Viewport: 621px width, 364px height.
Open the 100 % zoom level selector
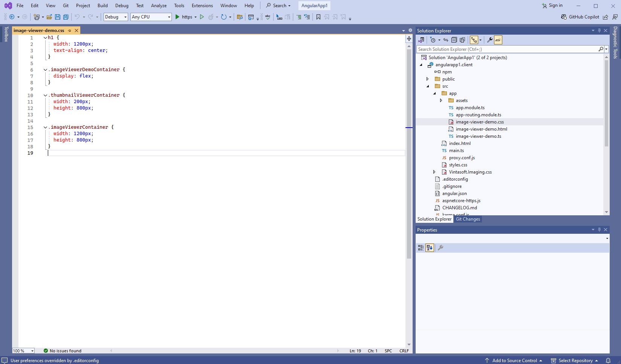coord(23,351)
